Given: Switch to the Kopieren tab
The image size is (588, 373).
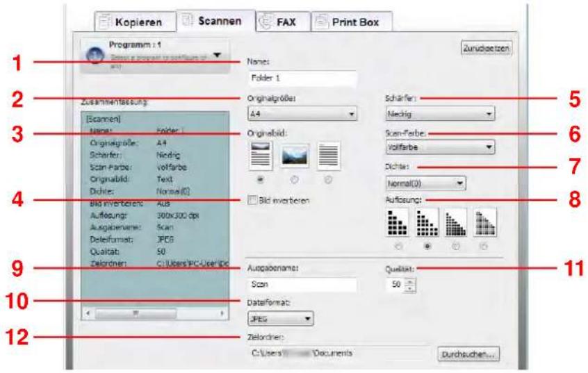Looking at the screenshot, I should [135, 22].
